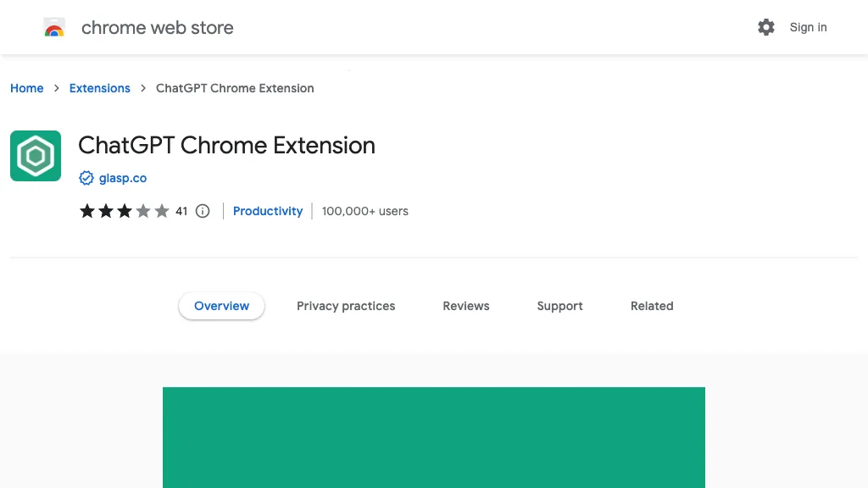This screenshot has width=868, height=488.
Task: Open the Reviews tab
Action: click(466, 306)
